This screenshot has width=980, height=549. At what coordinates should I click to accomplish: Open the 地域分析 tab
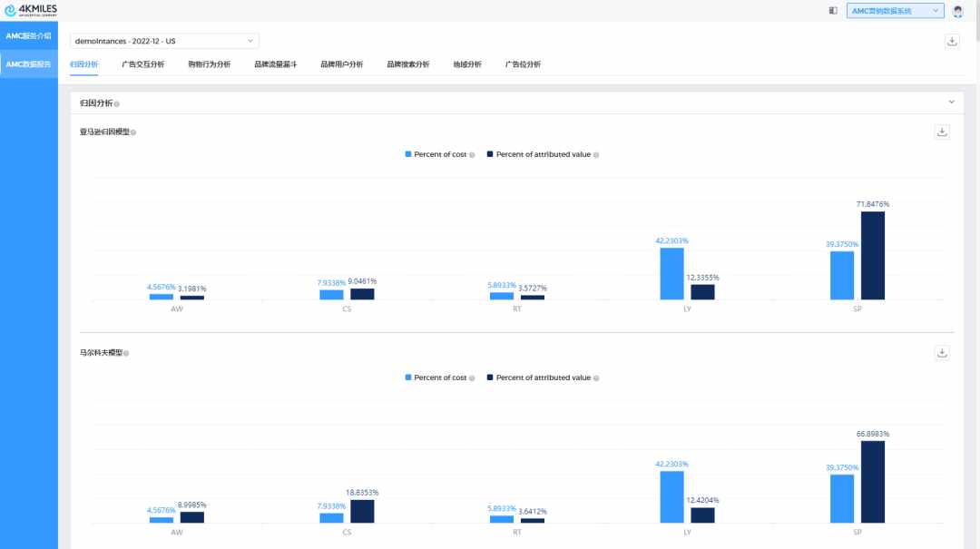pyautogui.click(x=467, y=64)
